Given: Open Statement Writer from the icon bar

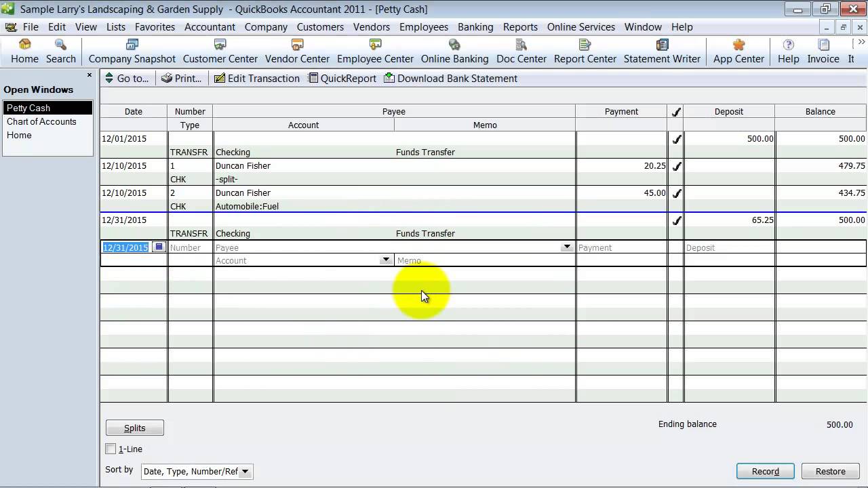Looking at the screenshot, I should click(662, 52).
